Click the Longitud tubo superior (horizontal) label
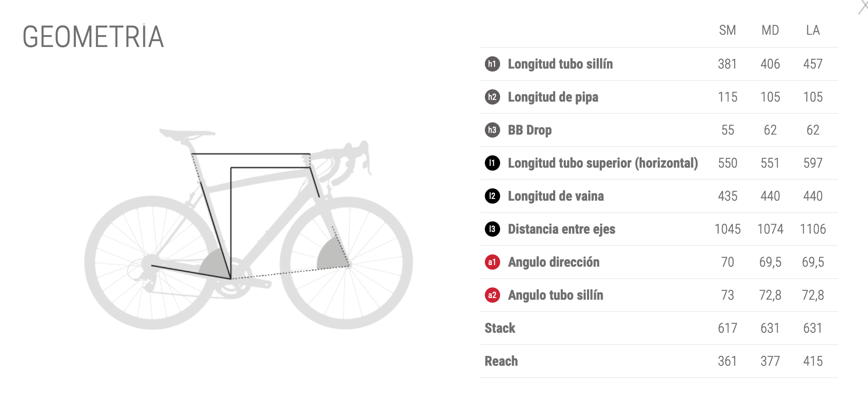This screenshot has height=403, width=868. pos(603,163)
